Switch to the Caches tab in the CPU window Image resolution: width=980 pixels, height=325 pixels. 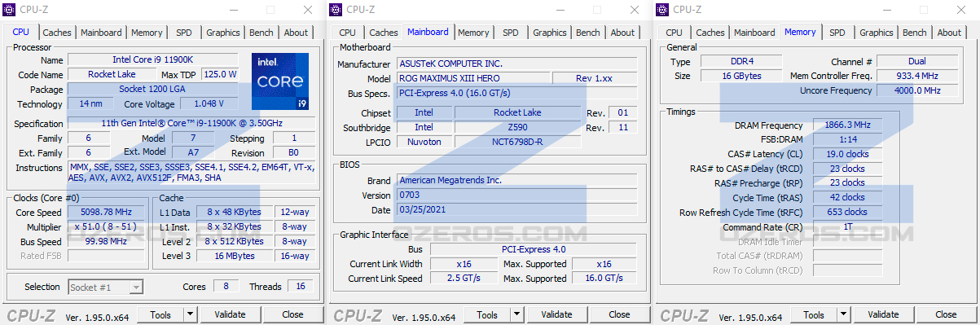coord(57,33)
